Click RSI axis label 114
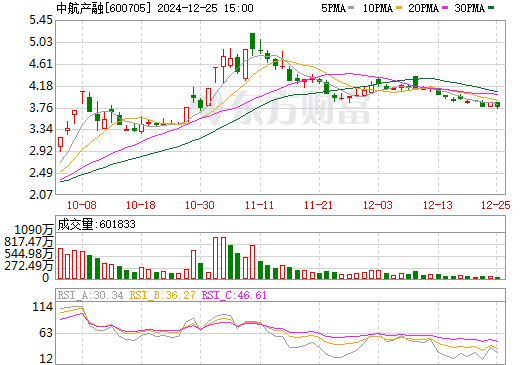The height and width of the screenshot is (365, 520). (x=43, y=307)
